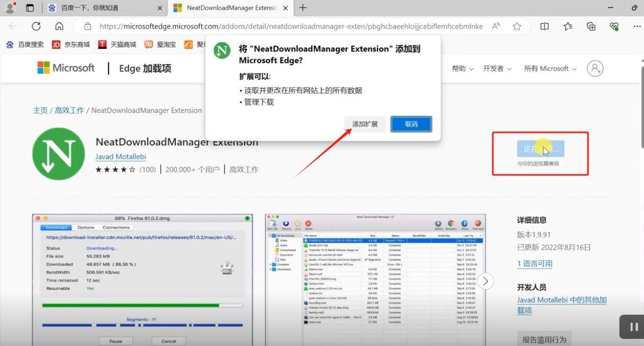644x346 pixels.
Task: Open the 京东商城 bookmark
Action: click(71, 44)
